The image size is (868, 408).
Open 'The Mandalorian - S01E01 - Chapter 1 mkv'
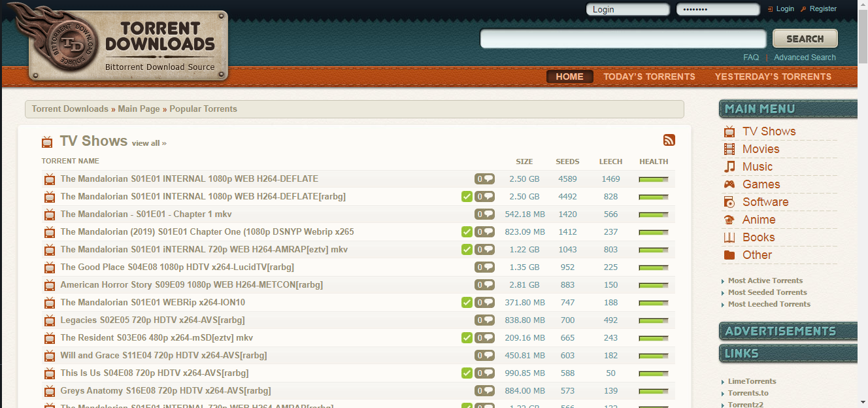pyautogui.click(x=146, y=214)
